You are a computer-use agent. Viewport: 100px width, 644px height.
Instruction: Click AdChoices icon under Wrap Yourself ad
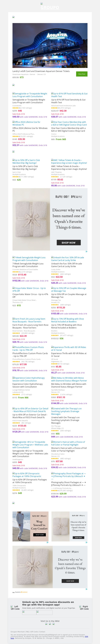(x=48, y=543)
